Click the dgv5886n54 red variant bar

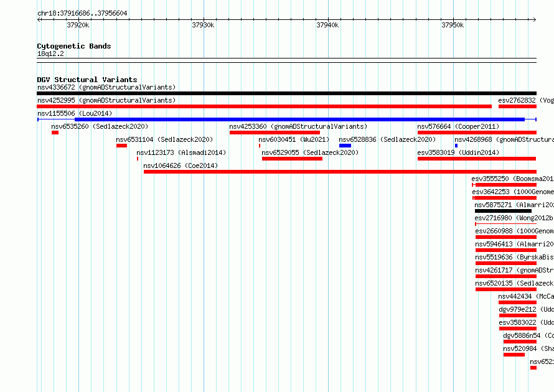coord(520,342)
